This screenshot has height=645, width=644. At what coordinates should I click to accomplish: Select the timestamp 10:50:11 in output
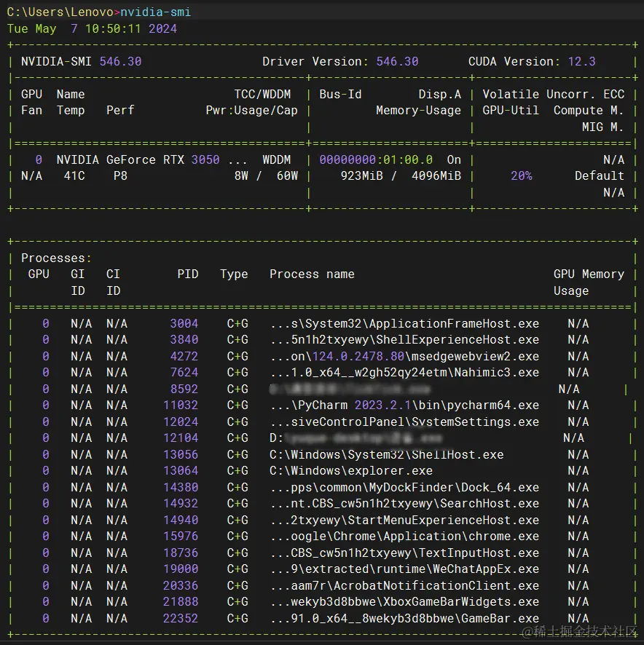coord(113,29)
